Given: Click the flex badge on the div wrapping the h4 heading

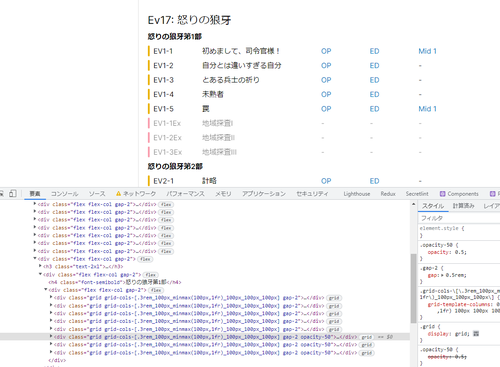Looking at the screenshot, I should click(150, 275).
